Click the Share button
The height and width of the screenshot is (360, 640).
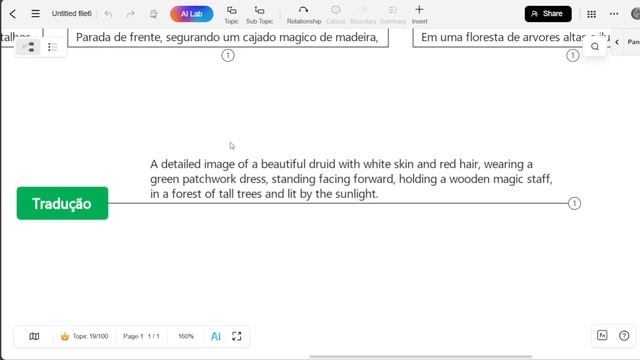[x=548, y=14]
